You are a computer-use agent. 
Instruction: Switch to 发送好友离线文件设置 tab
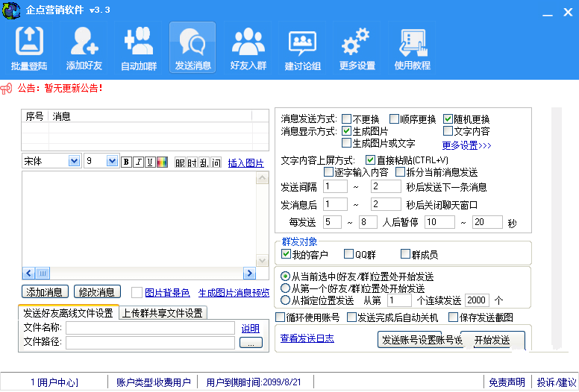(69, 313)
